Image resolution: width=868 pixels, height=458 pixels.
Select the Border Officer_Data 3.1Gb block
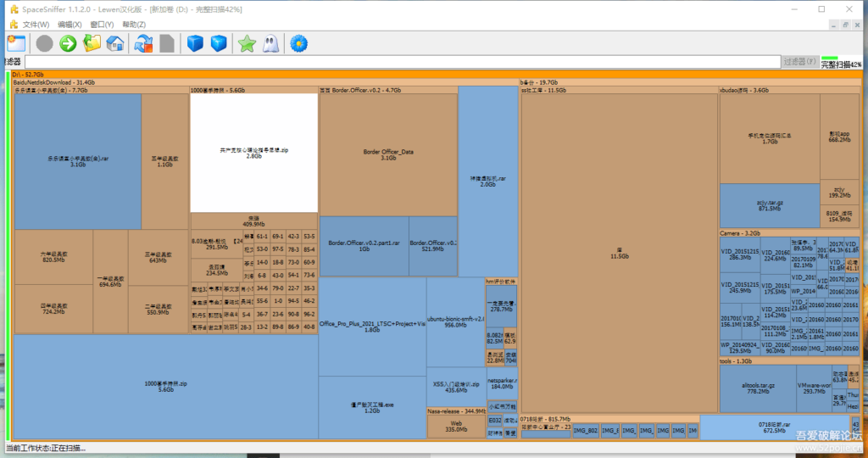coord(388,154)
